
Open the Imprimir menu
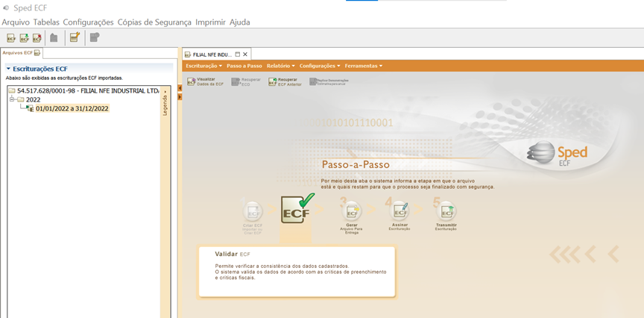(x=211, y=22)
